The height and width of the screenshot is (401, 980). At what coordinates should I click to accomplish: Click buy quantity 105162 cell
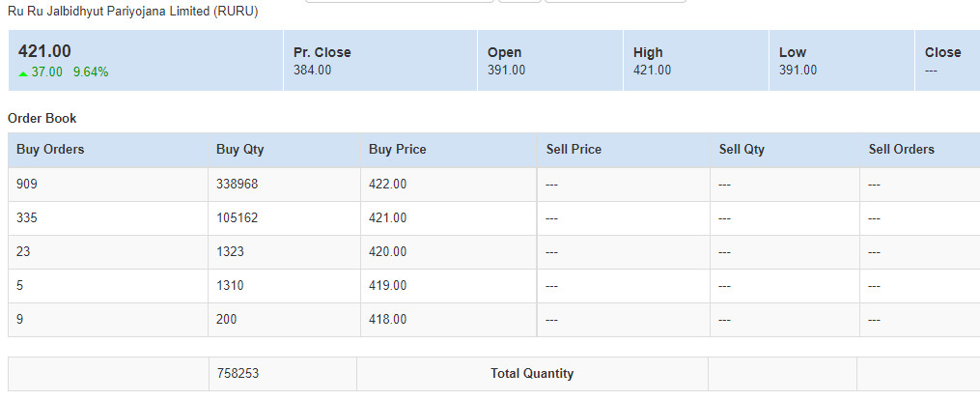pyautogui.click(x=238, y=218)
